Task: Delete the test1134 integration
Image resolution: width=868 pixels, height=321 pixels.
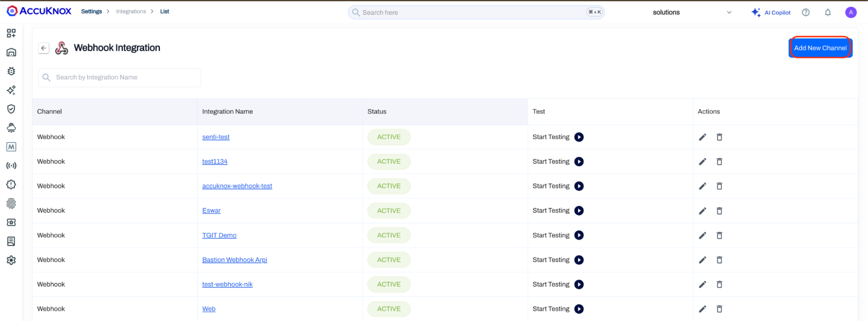Action: 719,162
